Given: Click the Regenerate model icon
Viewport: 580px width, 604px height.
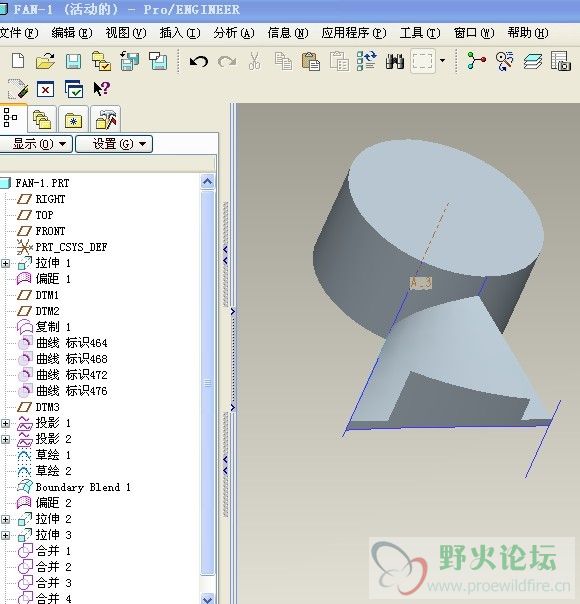Looking at the screenshot, I should coord(367,61).
